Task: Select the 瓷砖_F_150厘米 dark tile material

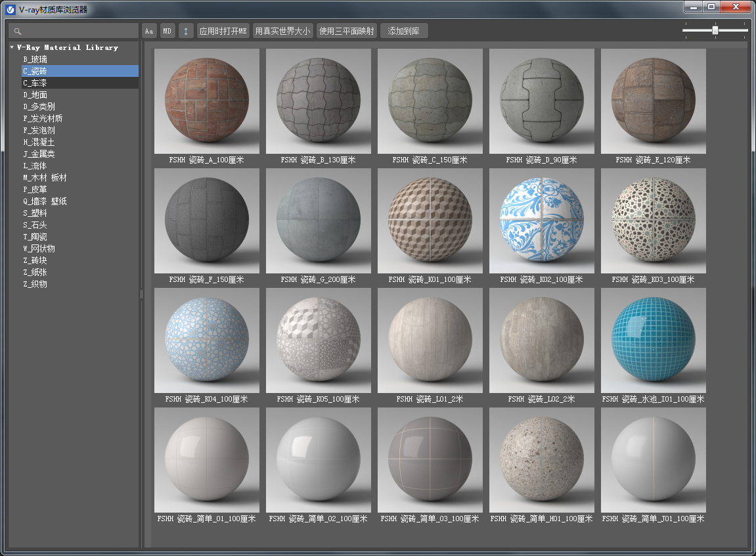Action: 207,221
